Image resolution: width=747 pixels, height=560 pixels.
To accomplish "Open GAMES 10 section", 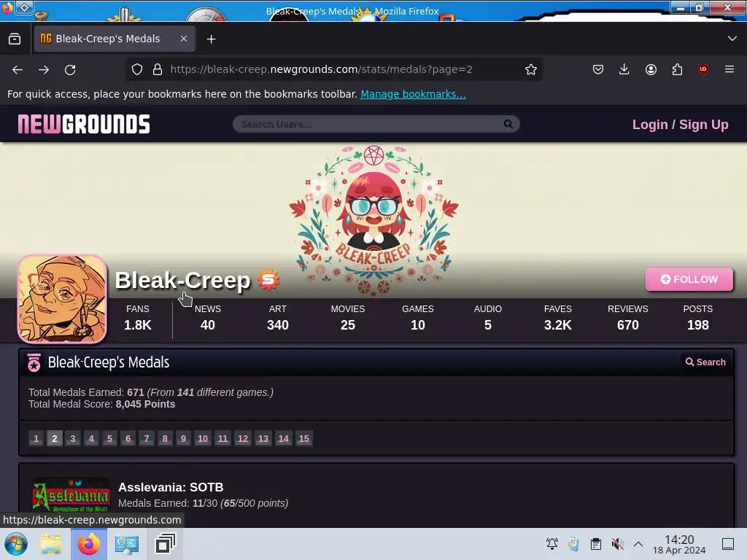I will 418,318.
